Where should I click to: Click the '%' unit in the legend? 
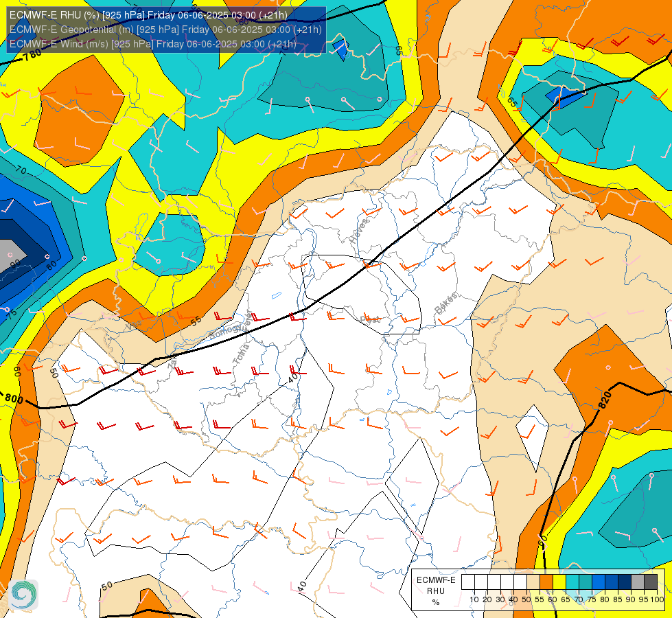click(436, 602)
